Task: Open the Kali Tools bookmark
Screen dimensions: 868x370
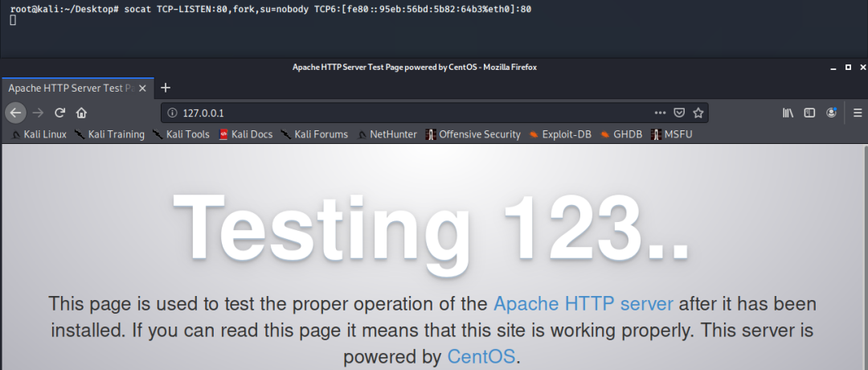Action: pos(181,134)
